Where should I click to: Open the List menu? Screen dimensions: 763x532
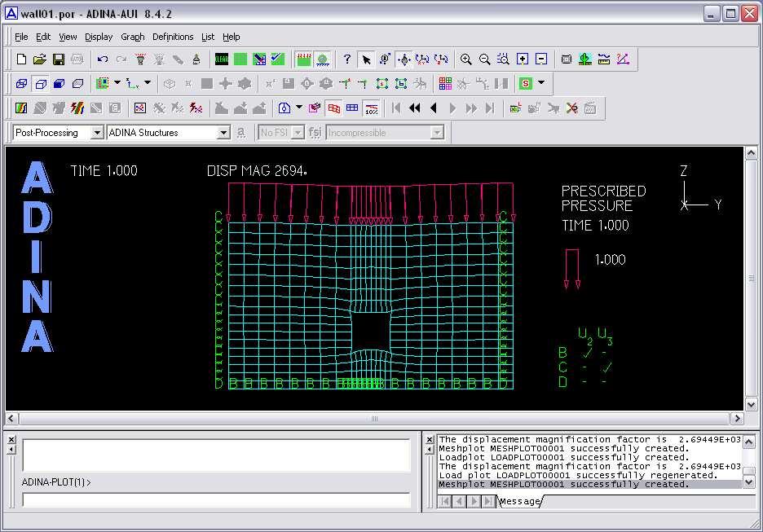click(208, 37)
